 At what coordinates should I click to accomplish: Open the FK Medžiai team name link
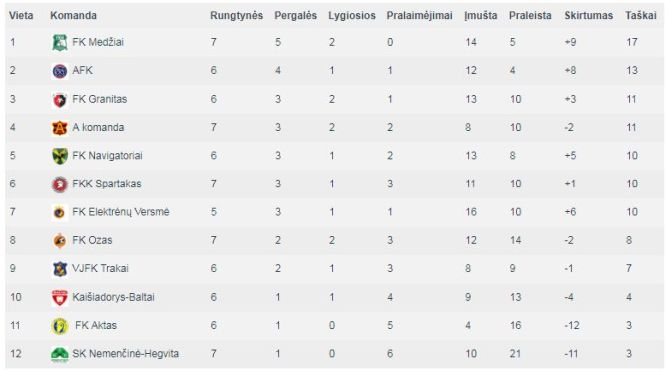pyautogui.click(x=98, y=42)
